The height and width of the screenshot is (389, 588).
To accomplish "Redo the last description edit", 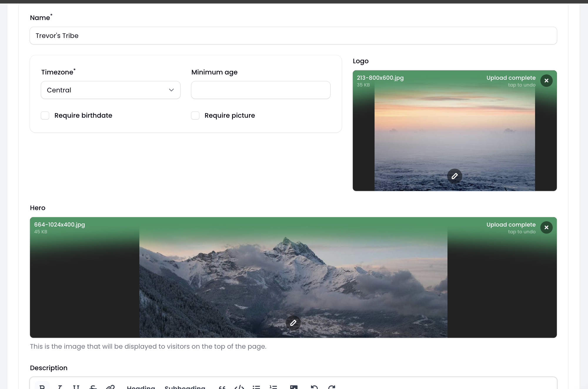I will pyautogui.click(x=332, y=387).
